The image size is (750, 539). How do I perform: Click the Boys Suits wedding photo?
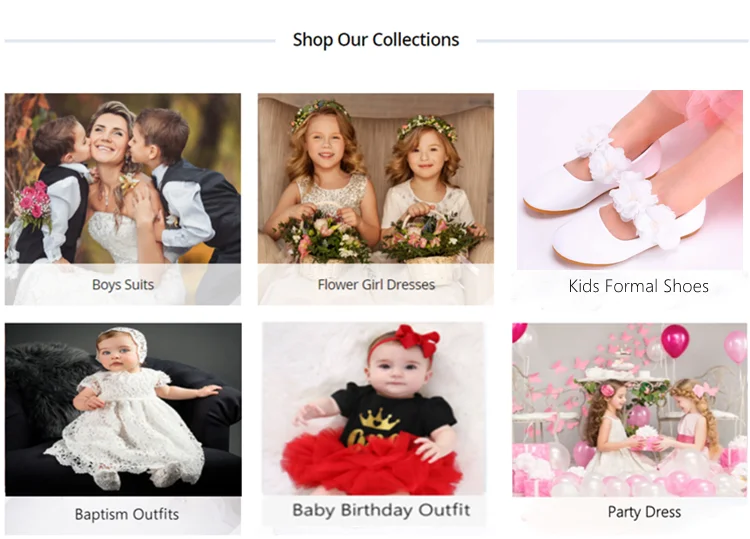click(122, 180)
